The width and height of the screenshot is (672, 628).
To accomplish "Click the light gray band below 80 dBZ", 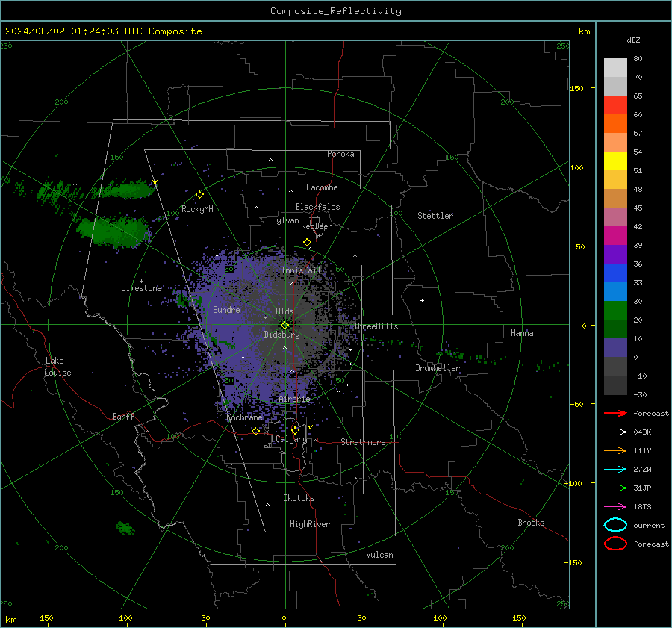I will (x=615, y=67).
